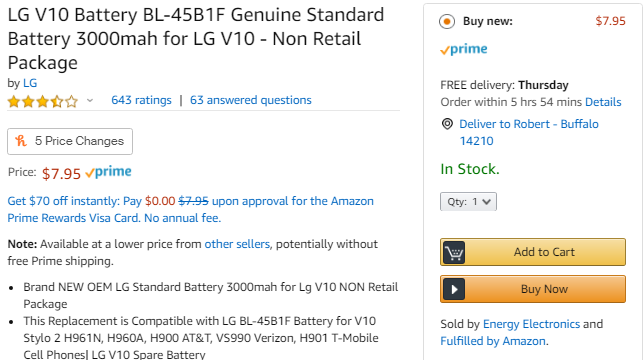Click the play arrow icon on Buy Now
Image resolution: width=643 pixels, height=360 pixels.
point(454,289)
